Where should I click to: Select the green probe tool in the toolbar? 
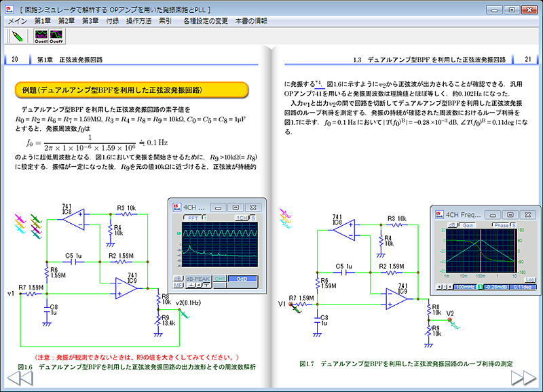[17, 37]
